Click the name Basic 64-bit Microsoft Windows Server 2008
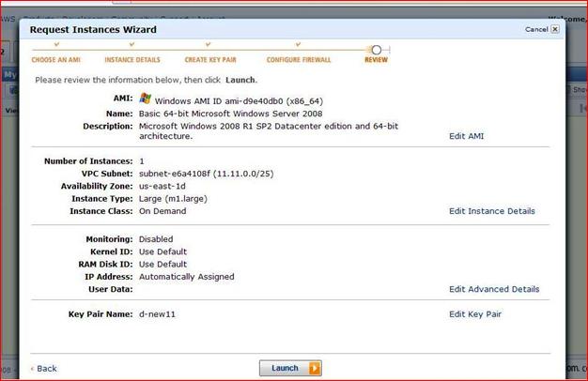The image size is (588, 381). 231,114
